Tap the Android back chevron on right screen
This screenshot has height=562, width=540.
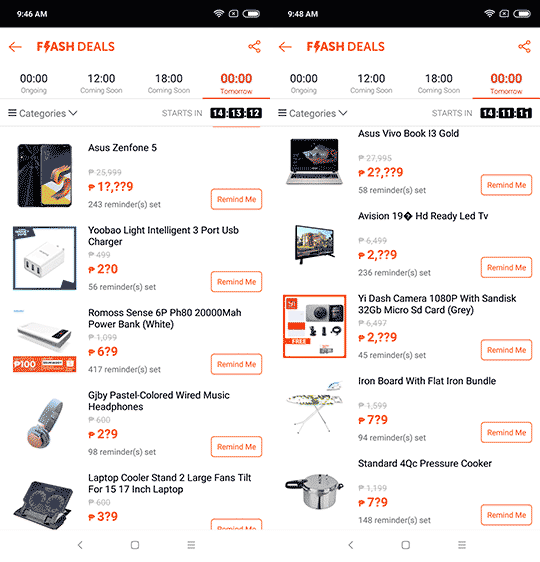(x=351, y=545)
